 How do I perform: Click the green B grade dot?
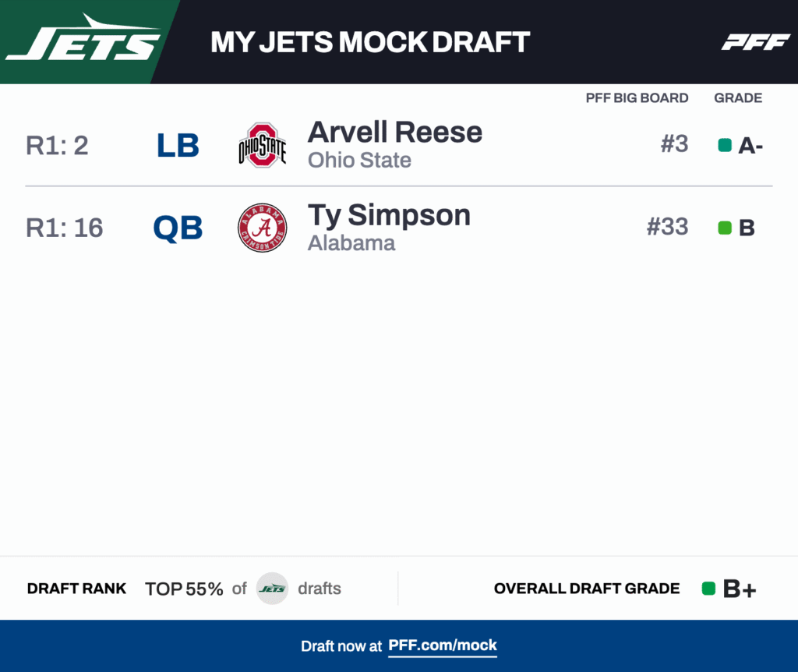(725, 228)
